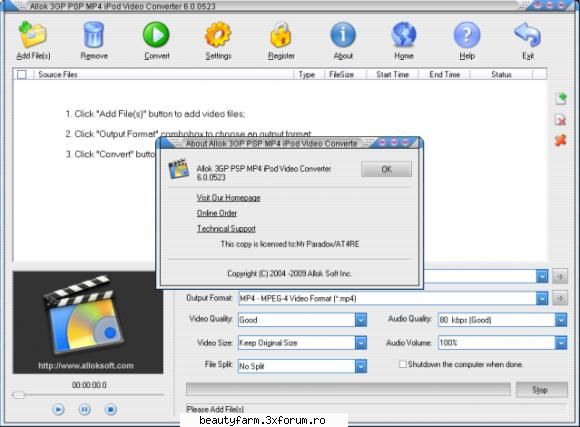Screen dimensions: 580x427
Task: Open the Technical Support link
Action: [x=226, y=229]
